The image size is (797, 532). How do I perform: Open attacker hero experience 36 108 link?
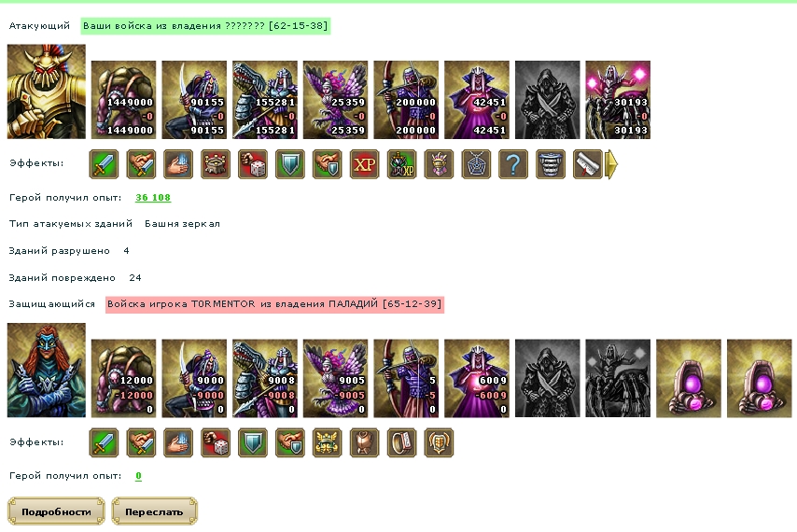[153, 198]
